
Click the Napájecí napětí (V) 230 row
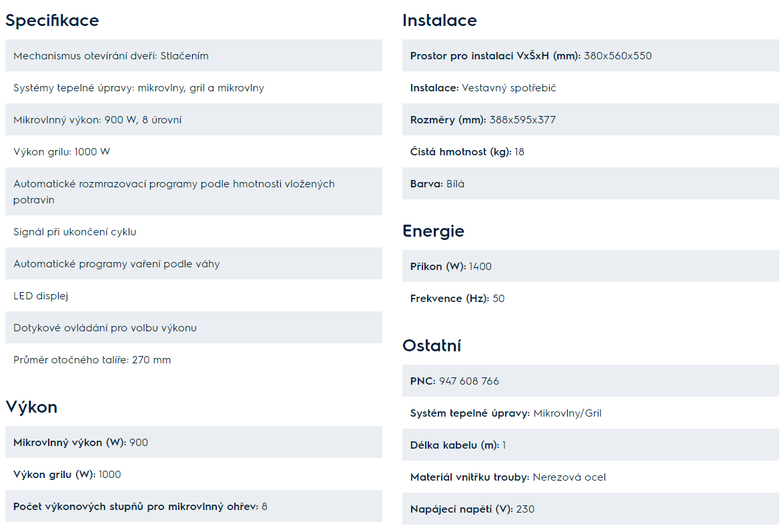click(x=591, y=509)
